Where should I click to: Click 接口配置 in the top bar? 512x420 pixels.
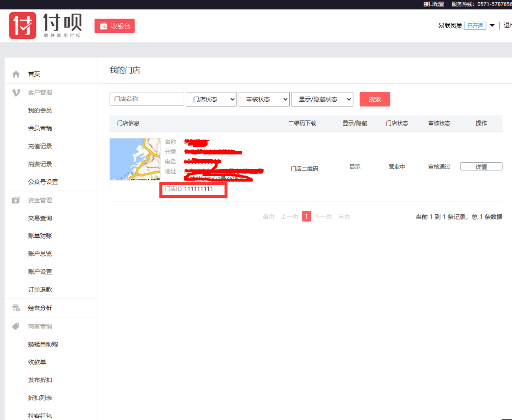[433, 4]
